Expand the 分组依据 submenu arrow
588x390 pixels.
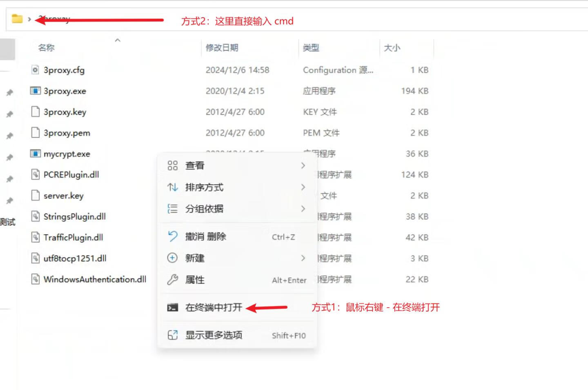[303, 209]
